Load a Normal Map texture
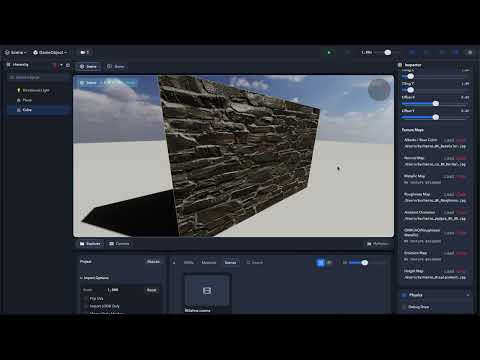The image size is (480, 360). pyautogui.click(x=449, y=158)
